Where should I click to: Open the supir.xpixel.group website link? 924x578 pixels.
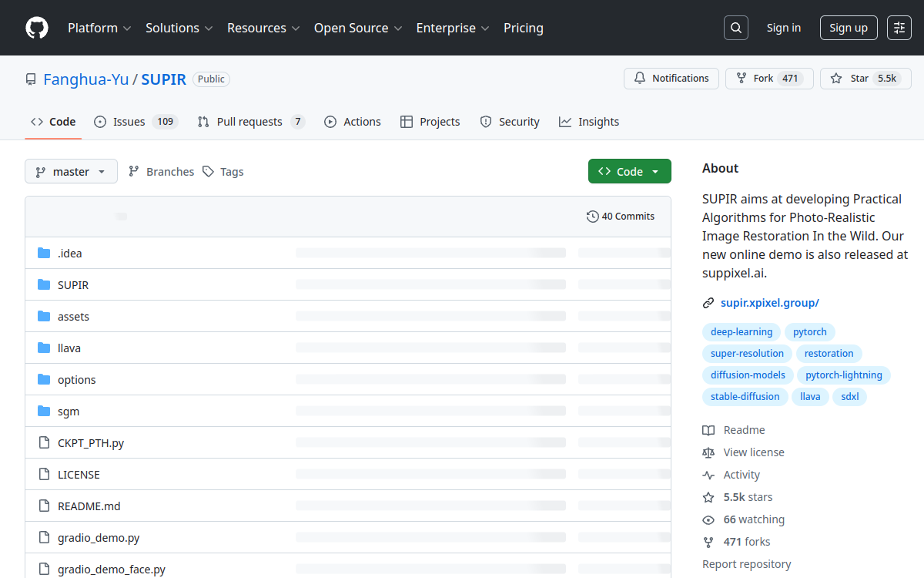coord(769,303)
